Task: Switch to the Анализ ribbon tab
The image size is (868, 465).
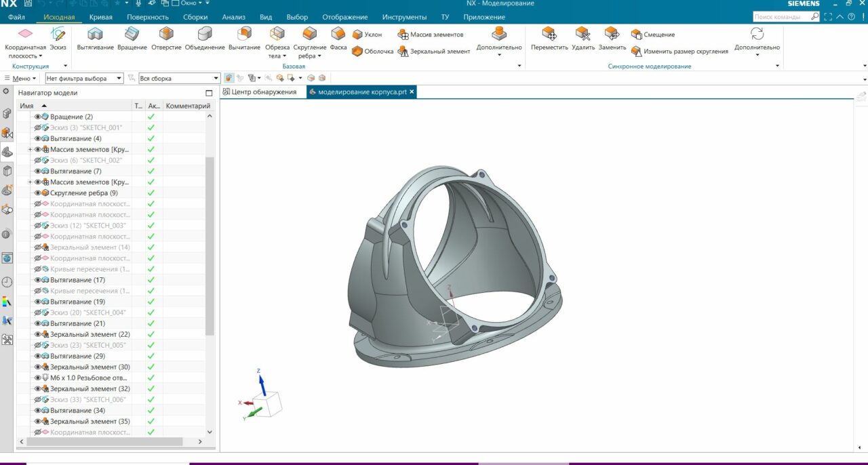Action: point(234,17)
